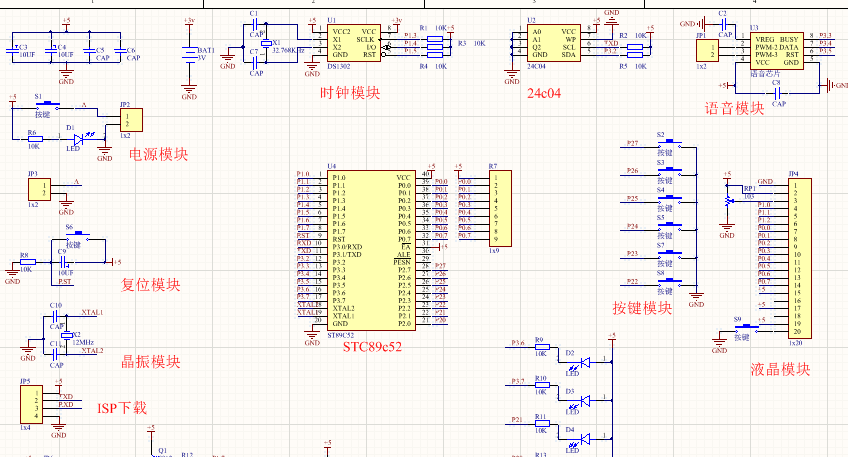Select capacitor C6
The height and width of the screenshot is (457, 848).
[x=120, y=51]
